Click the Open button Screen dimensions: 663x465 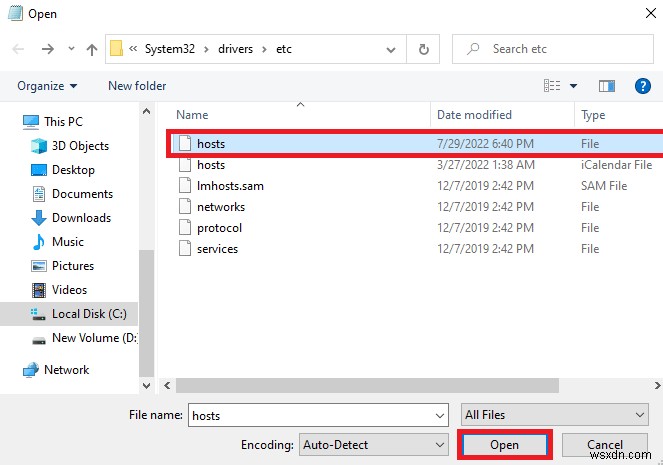pyautogui.click(x=504, y=444)
